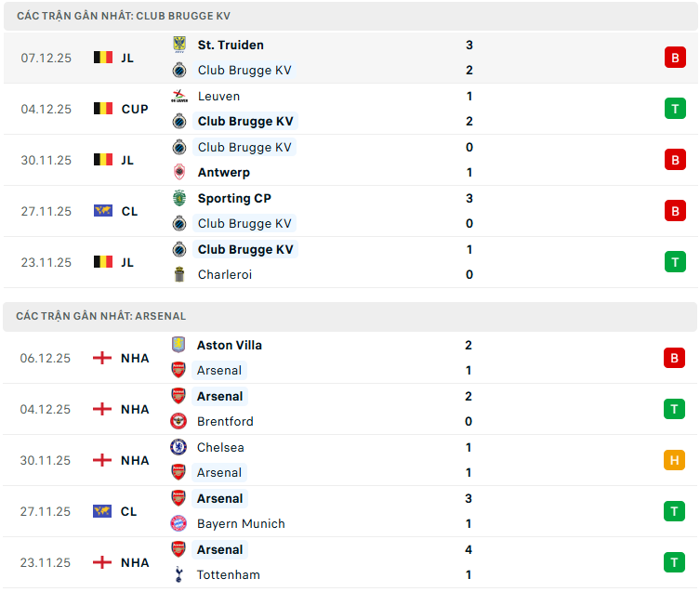Viewport: 700px width, 592px height.
Task: Click the Chelsea club crest
Action: 178,447
